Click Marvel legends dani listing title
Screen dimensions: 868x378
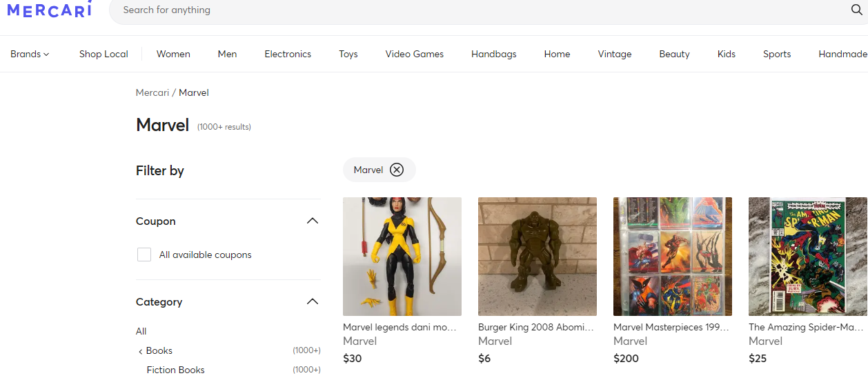point(400,327)
